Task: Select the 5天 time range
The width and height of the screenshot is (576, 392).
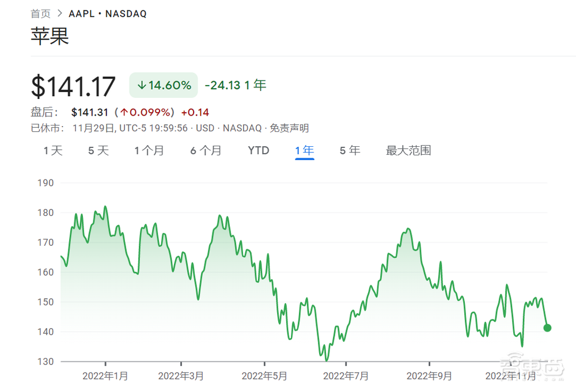Action: 98,151
